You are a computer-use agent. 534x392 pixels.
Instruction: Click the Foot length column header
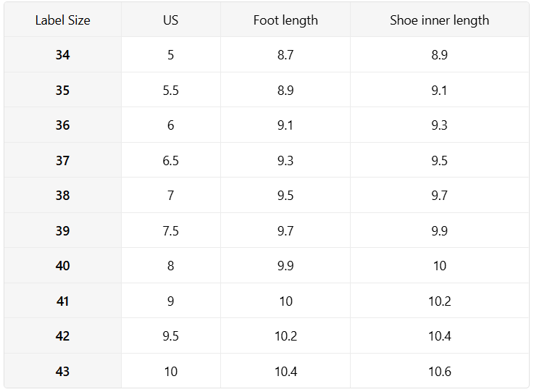tap(285, 20)
